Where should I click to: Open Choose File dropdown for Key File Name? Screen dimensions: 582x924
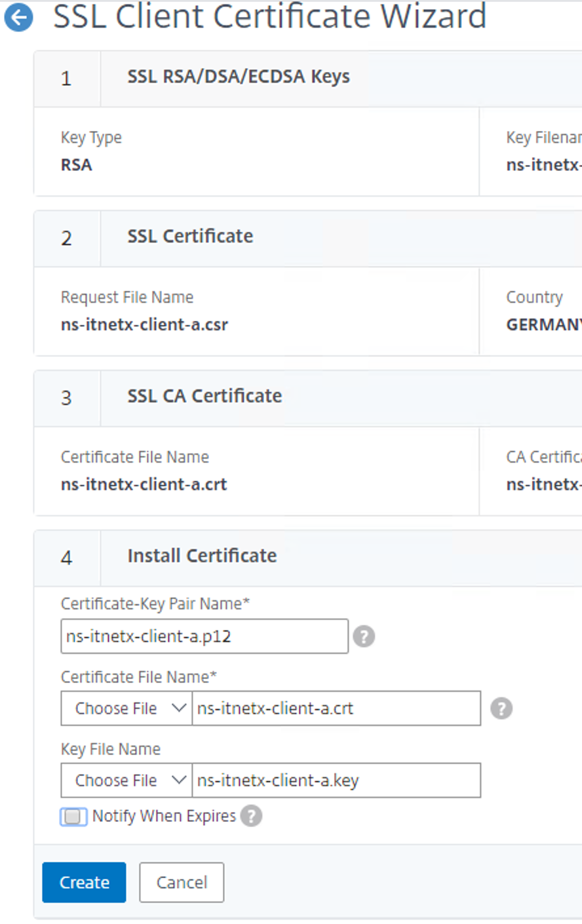pyautogui.click(x=126, y=780)
